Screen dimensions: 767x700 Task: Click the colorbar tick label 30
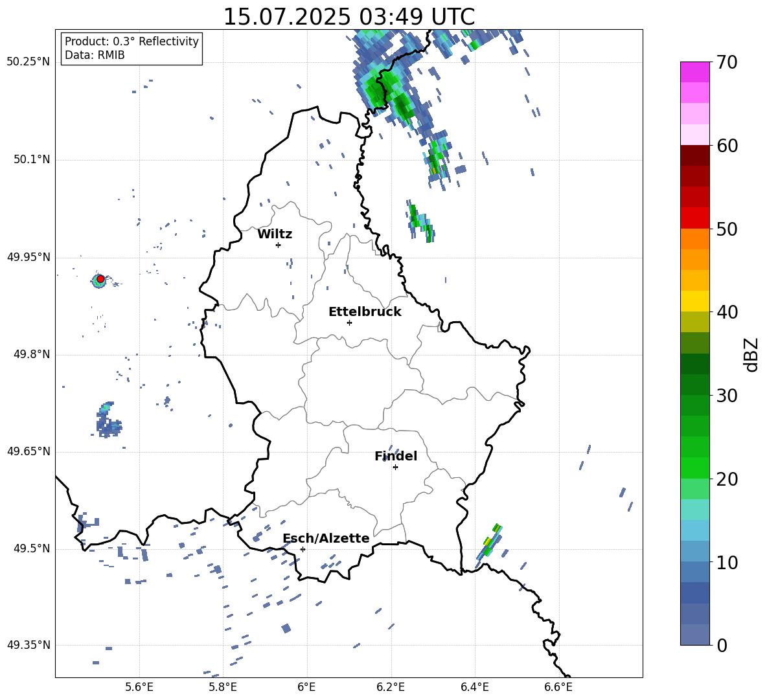[727, 396]
